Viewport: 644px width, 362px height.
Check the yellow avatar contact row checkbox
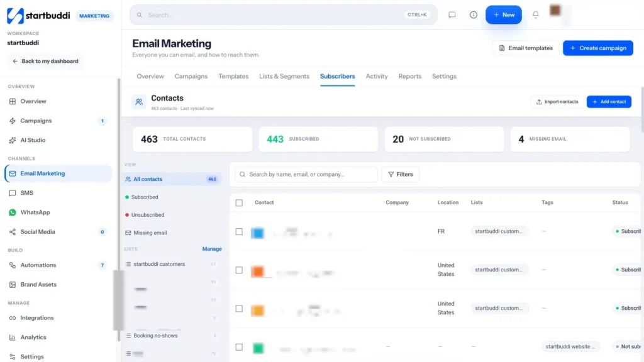[x=239, y=309]
